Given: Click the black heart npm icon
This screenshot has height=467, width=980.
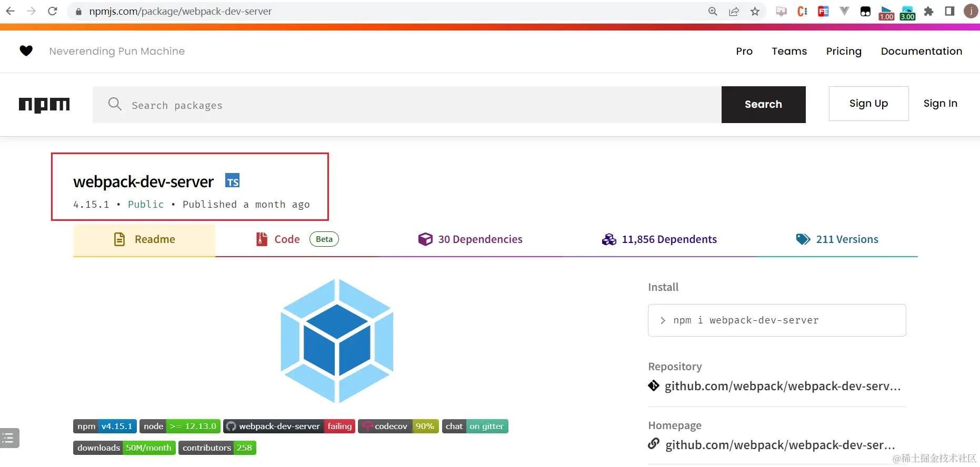Looking at the screenshot, I should 26,50.
